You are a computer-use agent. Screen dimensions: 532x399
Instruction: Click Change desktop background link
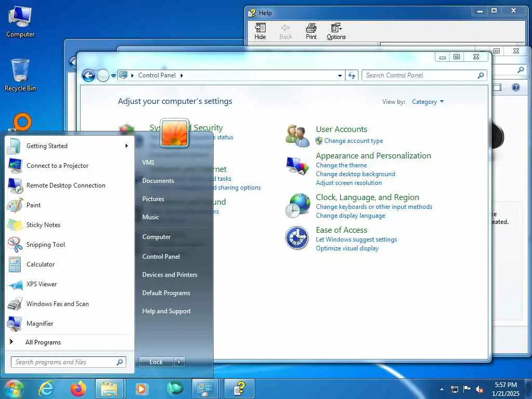coord(355,174)
